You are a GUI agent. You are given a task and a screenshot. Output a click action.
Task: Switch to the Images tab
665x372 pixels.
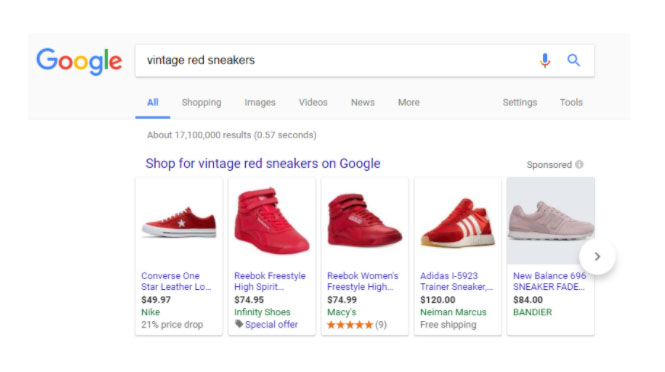[260, 102]
